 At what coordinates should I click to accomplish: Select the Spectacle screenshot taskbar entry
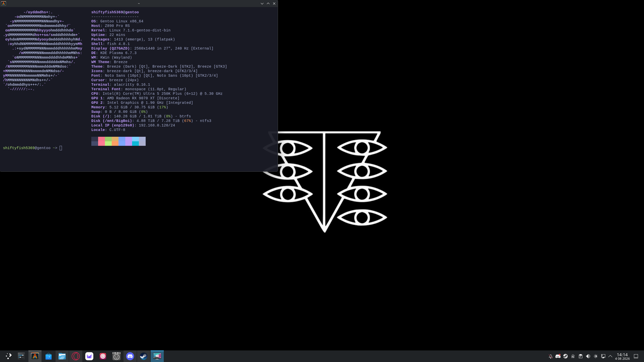pyautogui.click(x=157, y=356)
